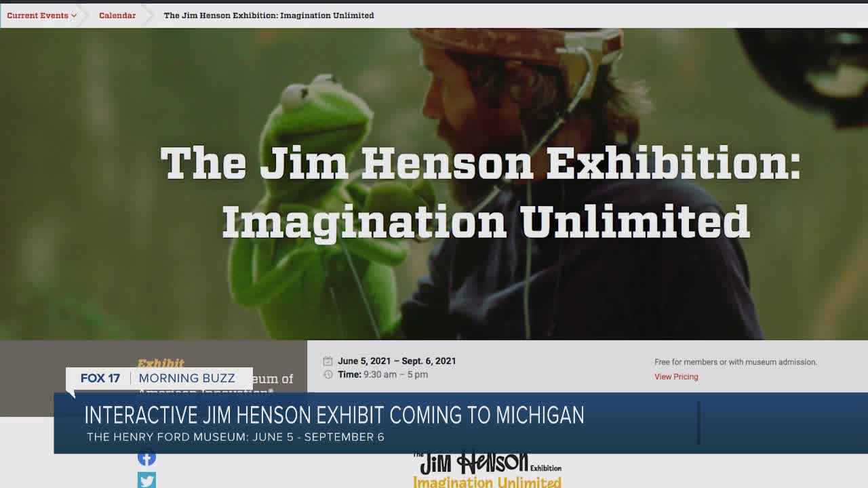Open the Current Events breadcrumb menu
Viewport: 868px width, 488px height.
pyautogui.click(x=37, y=16)
